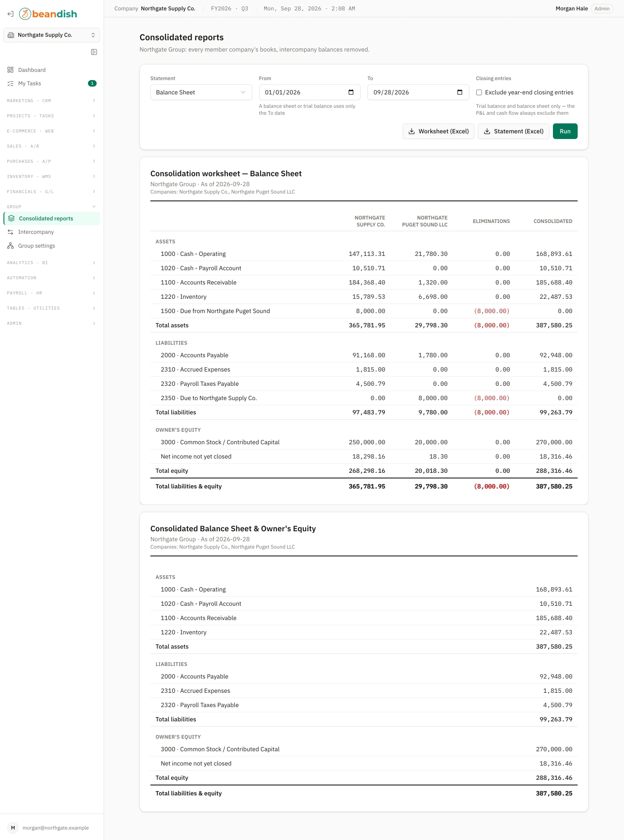The image size is (624, 840).
Task: Expand the Payroll - HR section
Action: coord(52,293)
